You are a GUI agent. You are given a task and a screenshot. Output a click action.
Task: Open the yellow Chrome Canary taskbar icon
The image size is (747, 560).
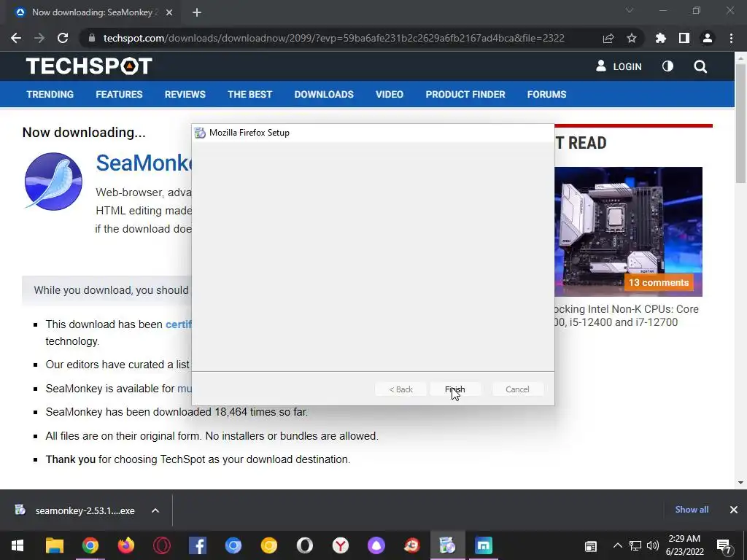268,545
